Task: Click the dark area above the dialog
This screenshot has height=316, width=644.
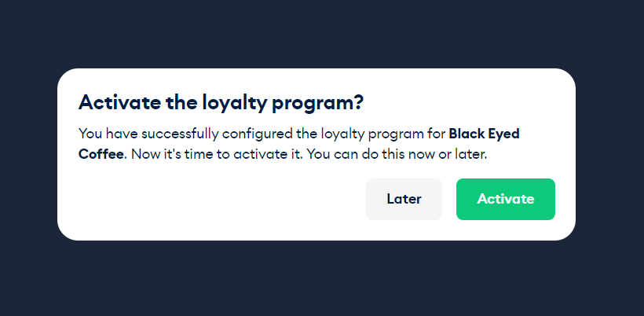Action: point(322,33)
